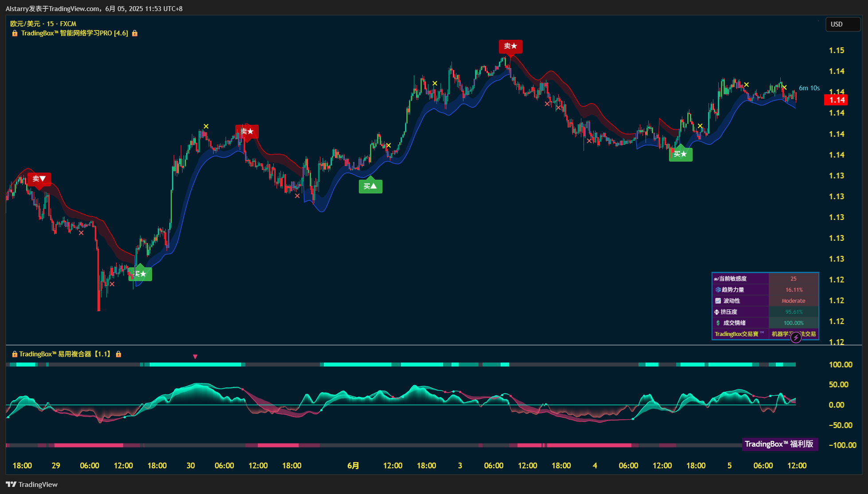Click the lock icon right of [4.6]

(x=135, y=33)
